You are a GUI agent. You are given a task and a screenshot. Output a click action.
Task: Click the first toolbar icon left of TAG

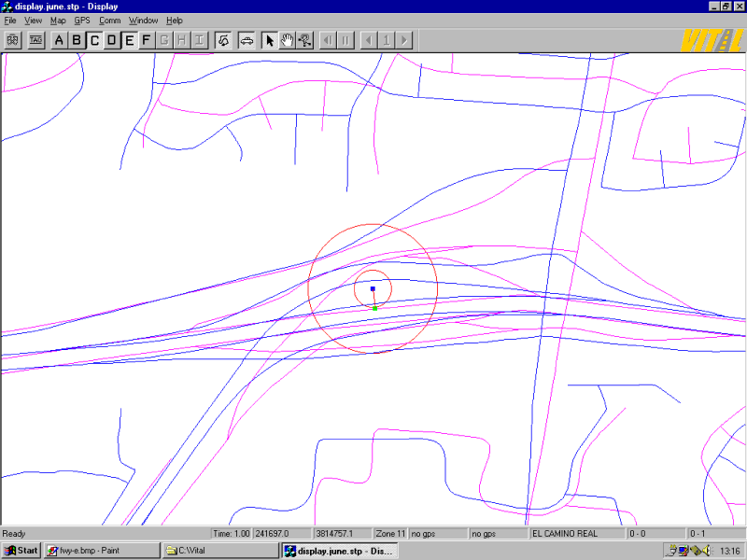[13, 40]
